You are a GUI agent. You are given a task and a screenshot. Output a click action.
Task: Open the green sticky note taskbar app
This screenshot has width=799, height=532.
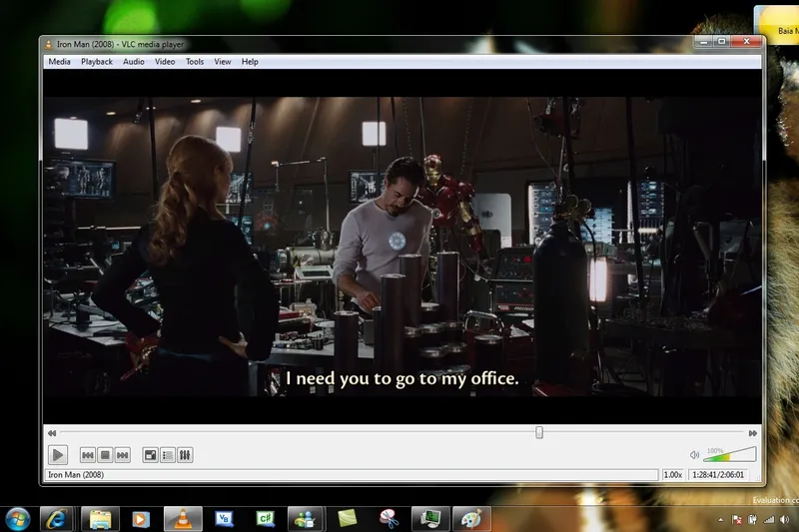click(x=347, y=519)
